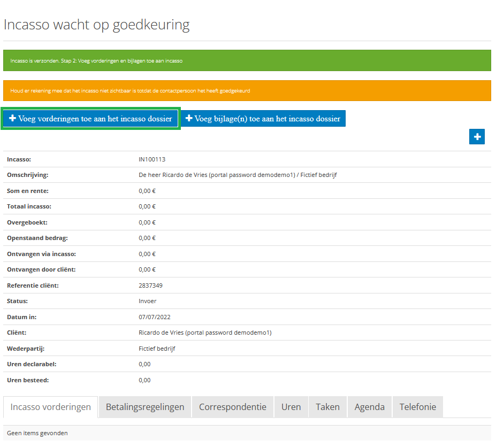The image size is (496, 448).
Task: Show the Agenda tab
Action: [x=370, y=407]
